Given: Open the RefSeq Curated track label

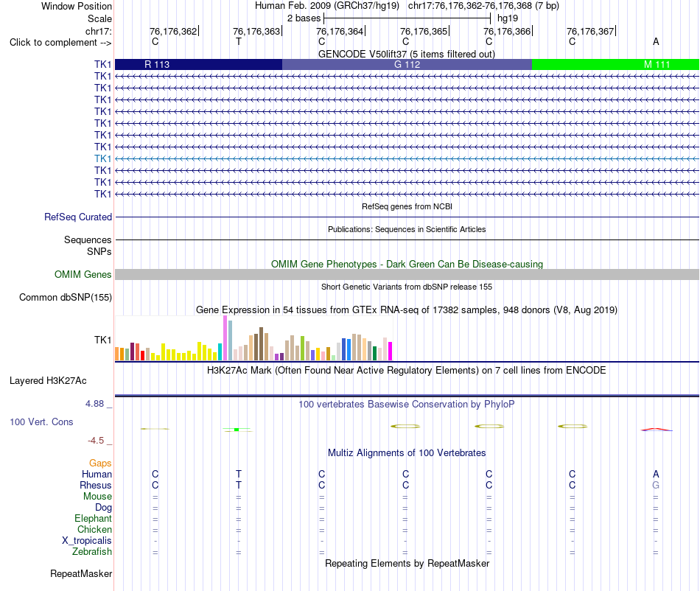Looking at the screenshot, I should point(77,217).
